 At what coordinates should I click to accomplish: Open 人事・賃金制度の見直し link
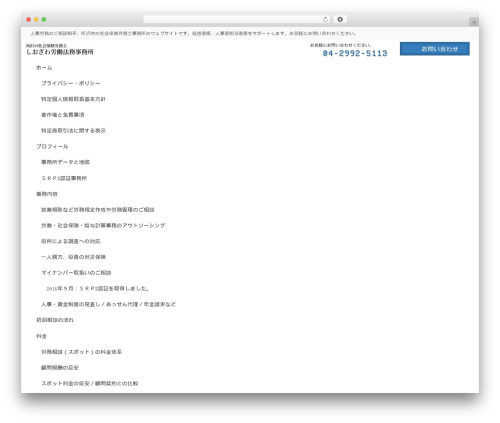[x=108, y=304]
